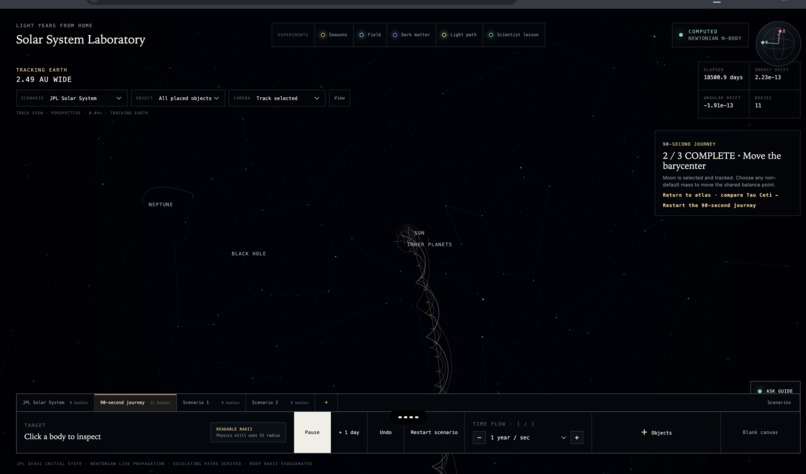Start the Scientist lesson experiment
Image resolution: width=806 pixels, height=474 pixels.
(x=514, y=35)
